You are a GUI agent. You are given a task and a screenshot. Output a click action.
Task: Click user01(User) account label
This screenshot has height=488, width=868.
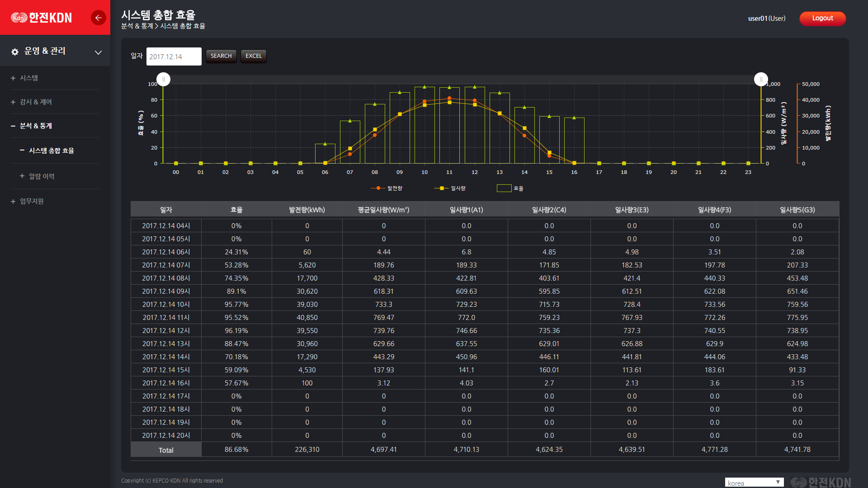[767, 19]
